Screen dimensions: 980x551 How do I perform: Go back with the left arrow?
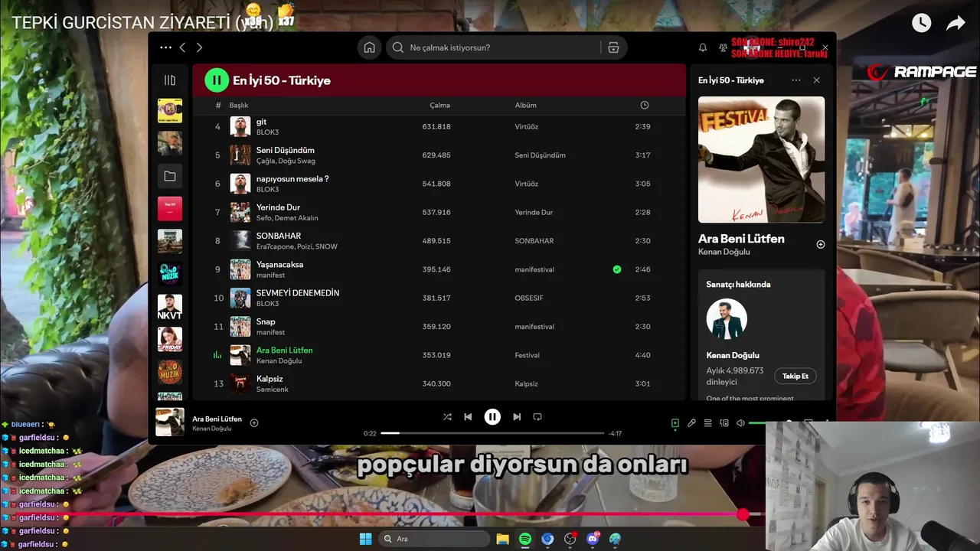(182, 47)
